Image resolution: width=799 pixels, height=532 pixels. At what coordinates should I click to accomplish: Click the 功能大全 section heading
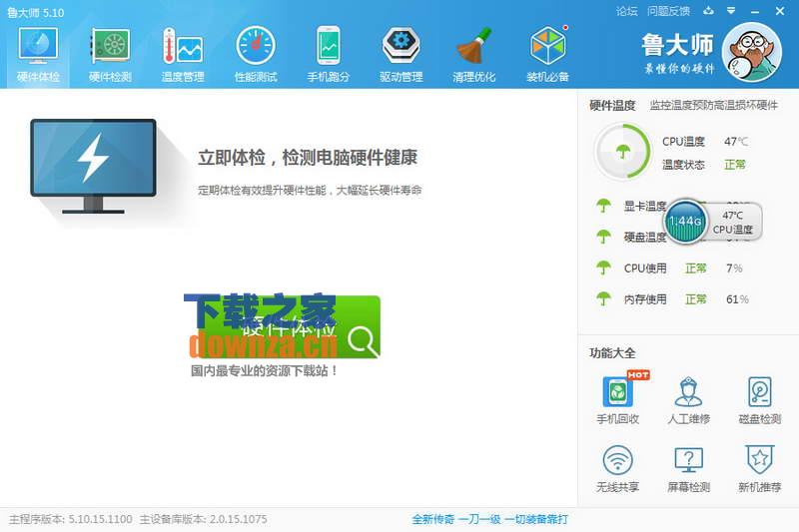click(612, 352)
